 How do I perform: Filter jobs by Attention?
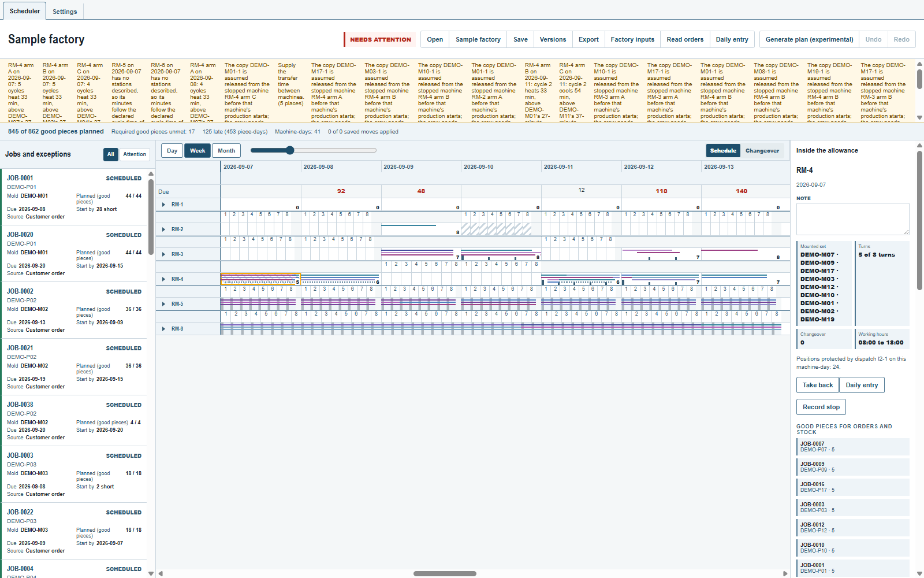coord(135,154)
